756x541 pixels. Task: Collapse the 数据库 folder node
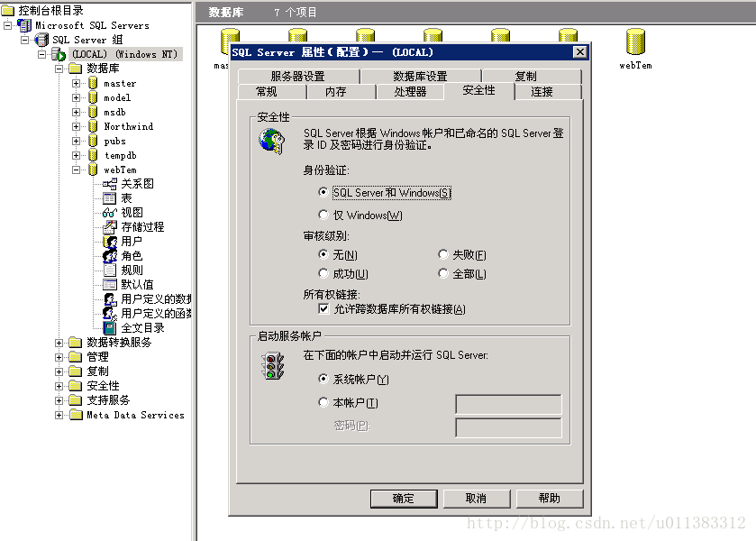click(59, 69)
